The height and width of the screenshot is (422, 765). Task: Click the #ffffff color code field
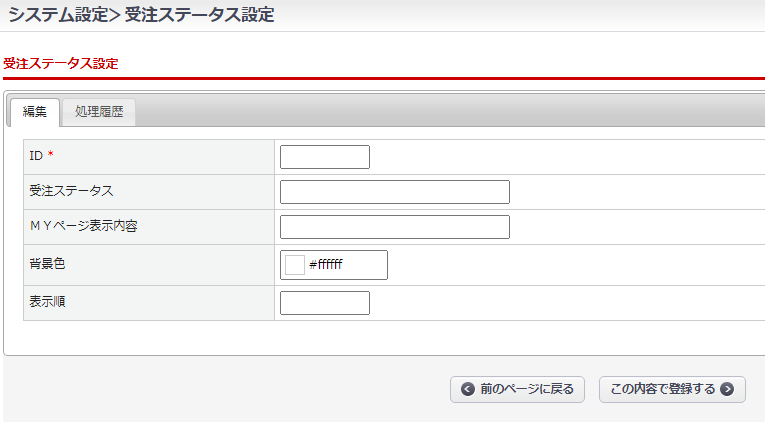[345, 264]
